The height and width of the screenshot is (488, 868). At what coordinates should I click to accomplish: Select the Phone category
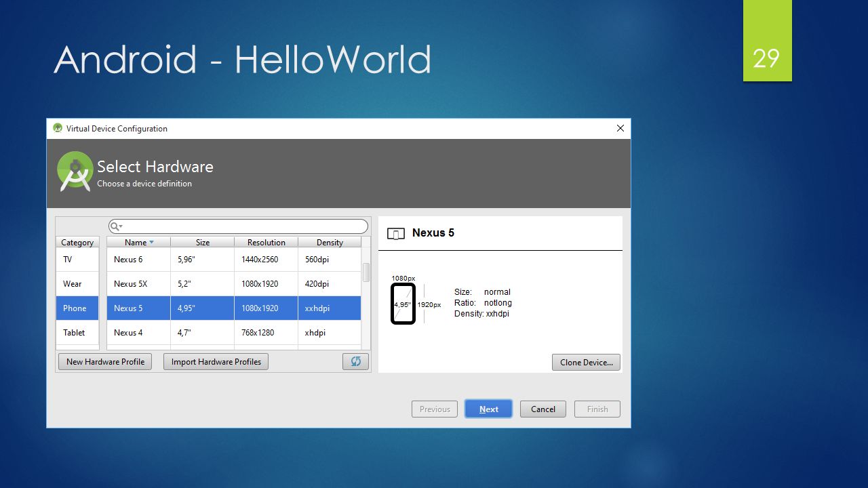tap(77, 308)
